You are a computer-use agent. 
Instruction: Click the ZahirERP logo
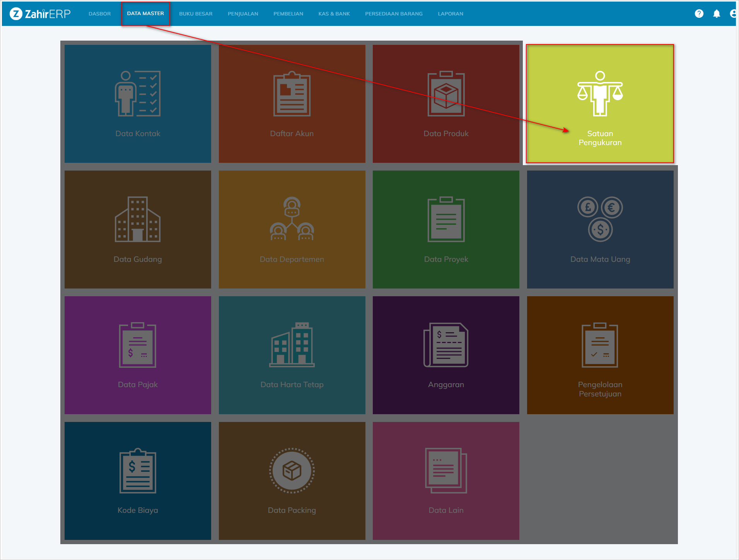[x=40, y=14]
